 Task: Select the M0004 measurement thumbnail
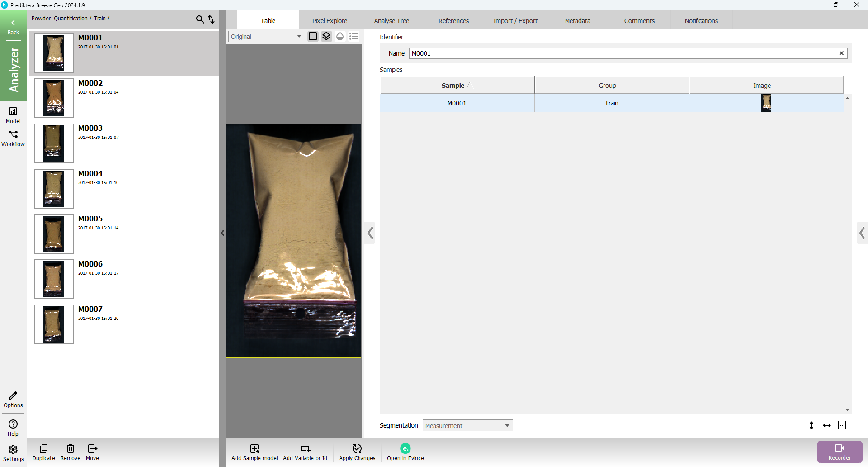click(x=54, y=189)
